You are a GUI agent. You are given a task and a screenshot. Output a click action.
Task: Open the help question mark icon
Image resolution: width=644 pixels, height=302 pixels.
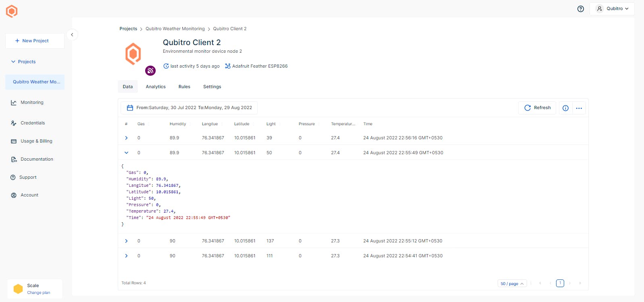(581, 9)
